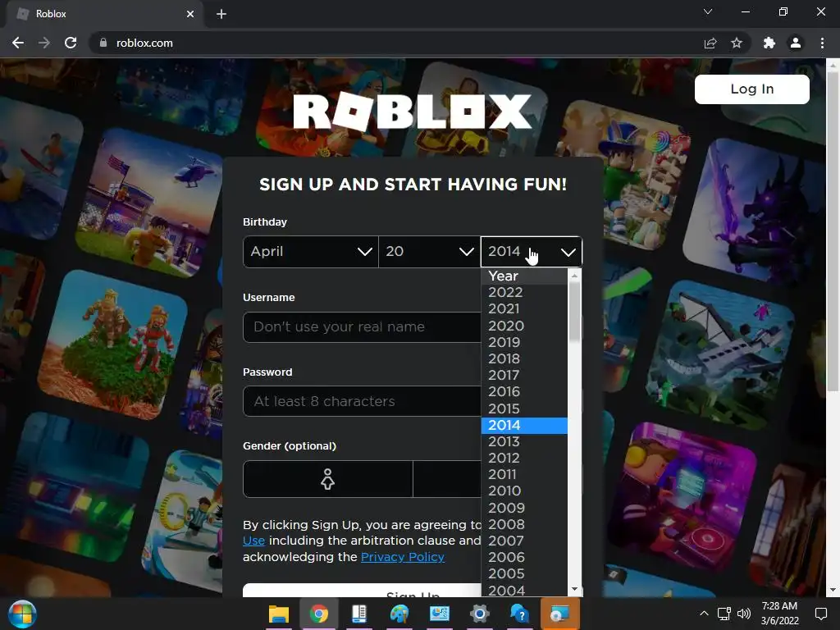Image resolution: width=840 pixels, height=630 pixels.
Task: Select the female gender icon
Action: [x=328, y=479]
